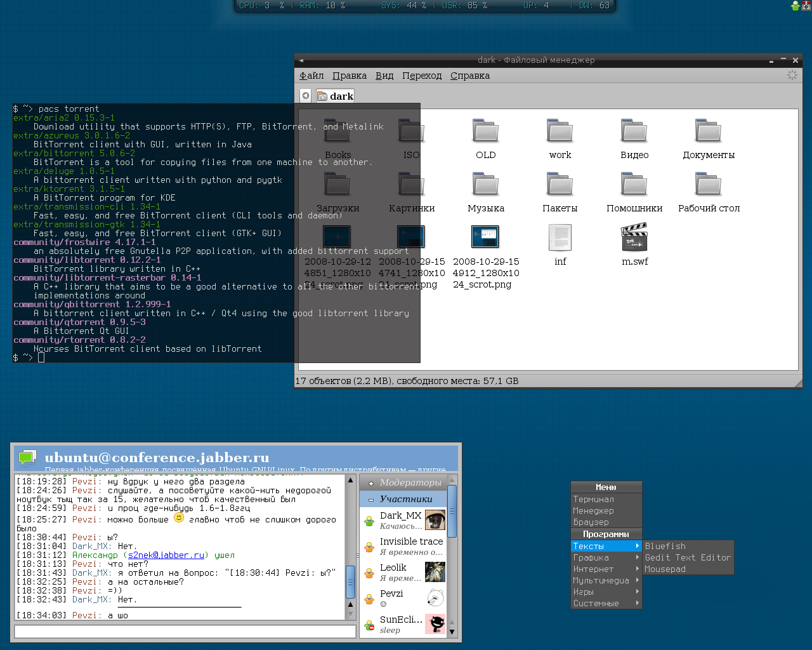Click the file manager status bar text
This screenshot has height=650, width=812.
click(x=407, y=381)
